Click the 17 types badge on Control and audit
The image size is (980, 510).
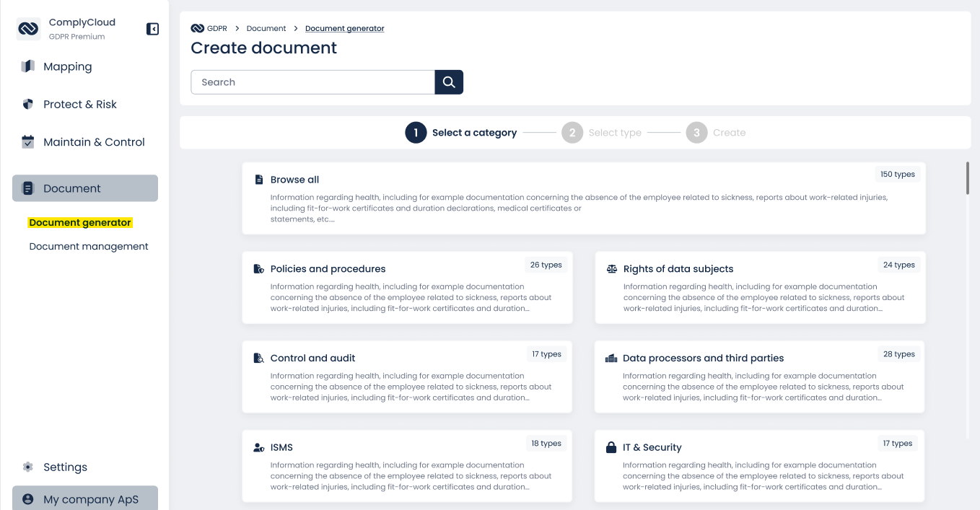(547, 354)
